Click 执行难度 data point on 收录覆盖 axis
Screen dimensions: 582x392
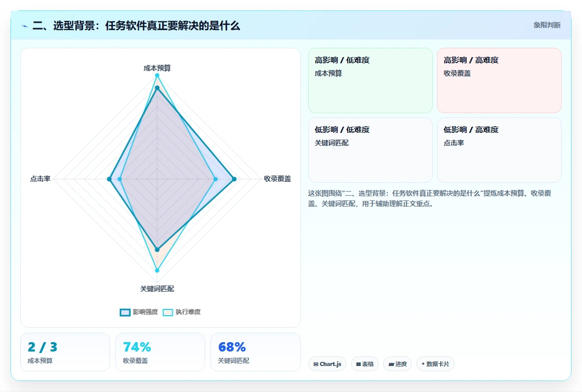click(216, 179)
